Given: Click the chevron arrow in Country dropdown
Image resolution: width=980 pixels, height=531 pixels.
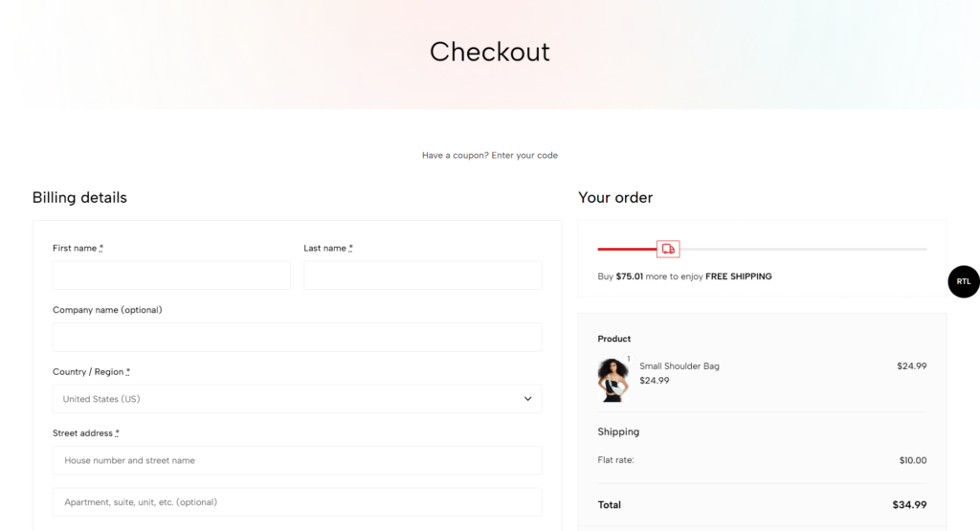Looking at the screenshot, I should (527, 399).
